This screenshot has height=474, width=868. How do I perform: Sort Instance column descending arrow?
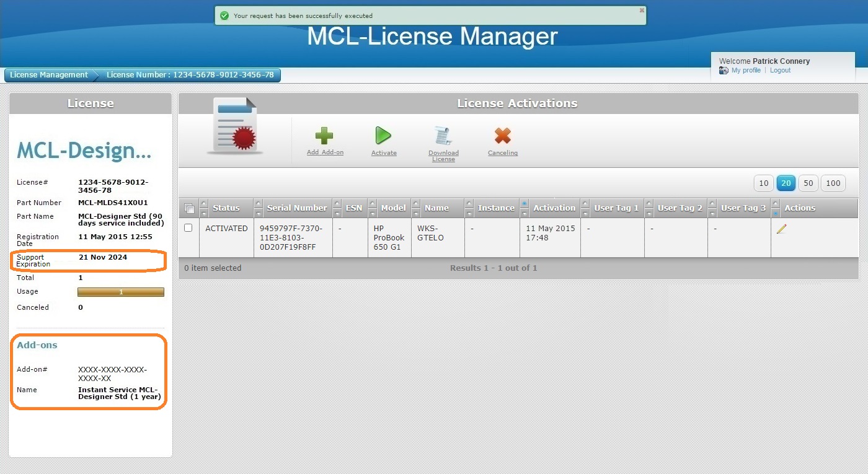[469, 213]
